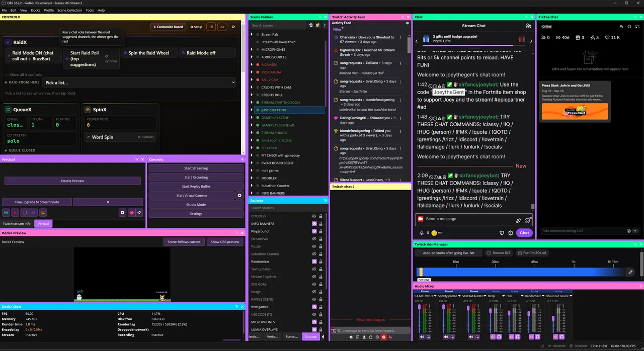
Task: Open the Tools menu
Action: [x=90, y=10]
